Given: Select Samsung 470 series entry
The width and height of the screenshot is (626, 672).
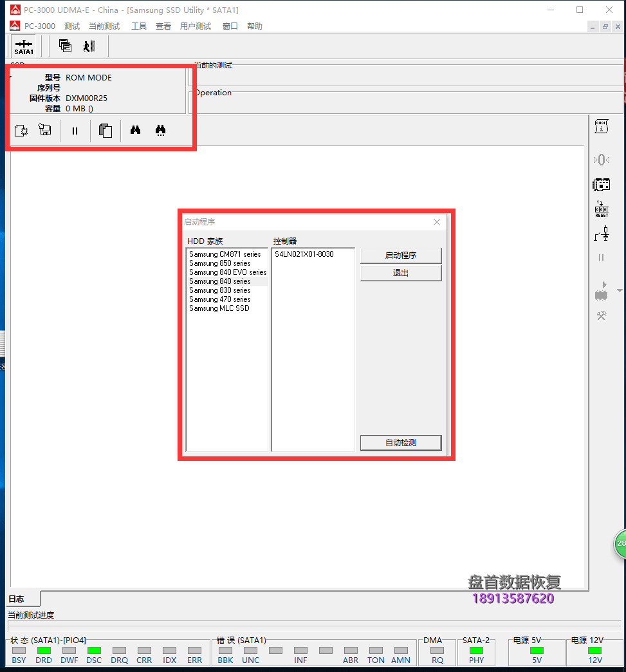Looking at the screenshot, I should (226, 299).
